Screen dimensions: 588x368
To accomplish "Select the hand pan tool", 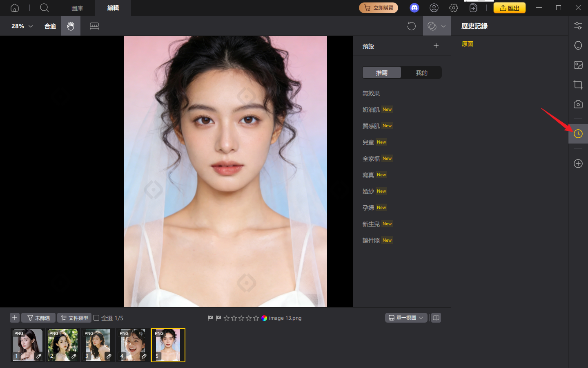I will click(71, 26).
